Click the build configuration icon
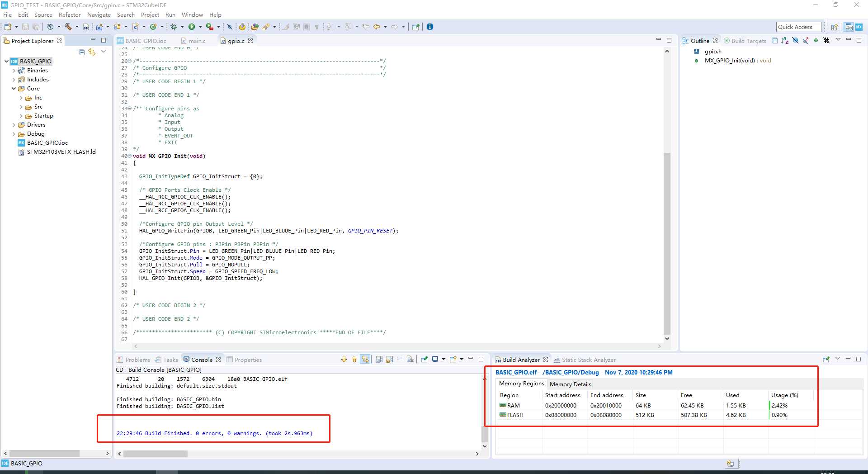Viewport: 868px width, 474px height. (50, 27)
